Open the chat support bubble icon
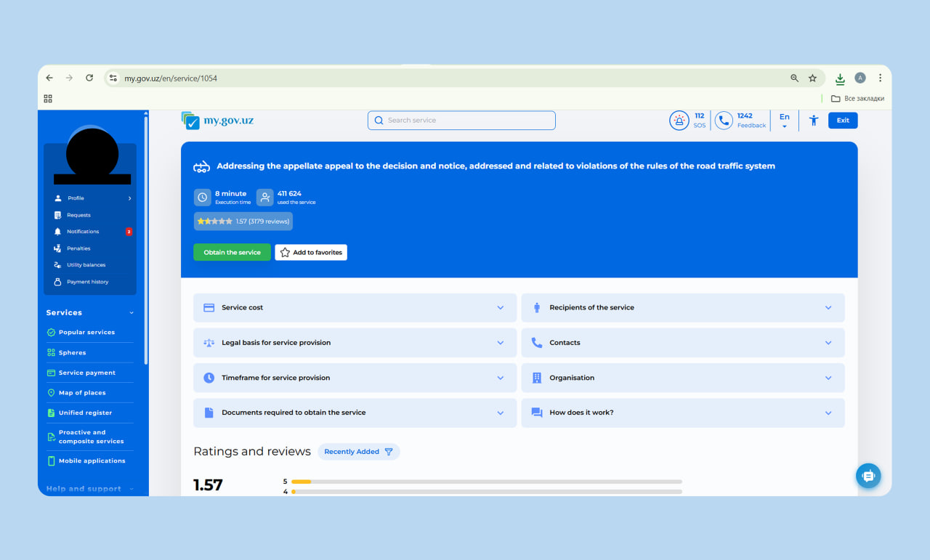Screen dimensions: 930x560 [x=868, y=476]
